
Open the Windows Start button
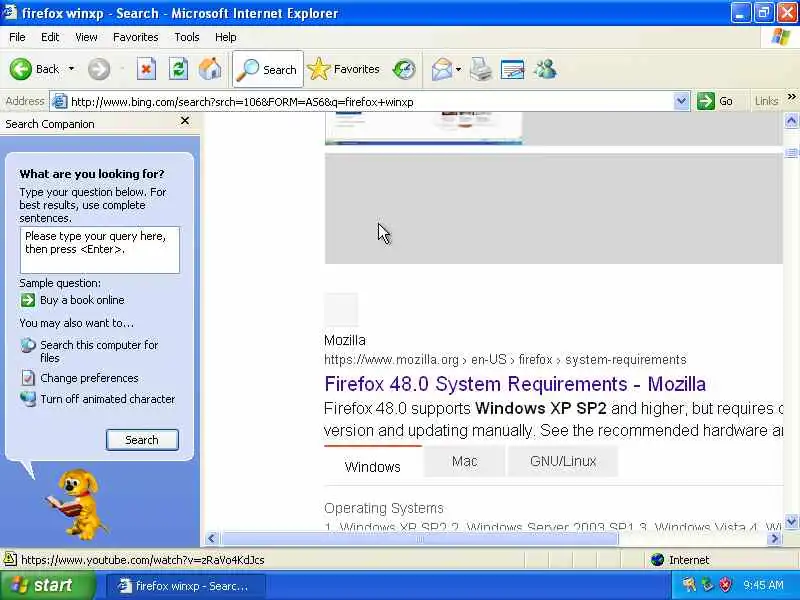click(x=47, y=585)
